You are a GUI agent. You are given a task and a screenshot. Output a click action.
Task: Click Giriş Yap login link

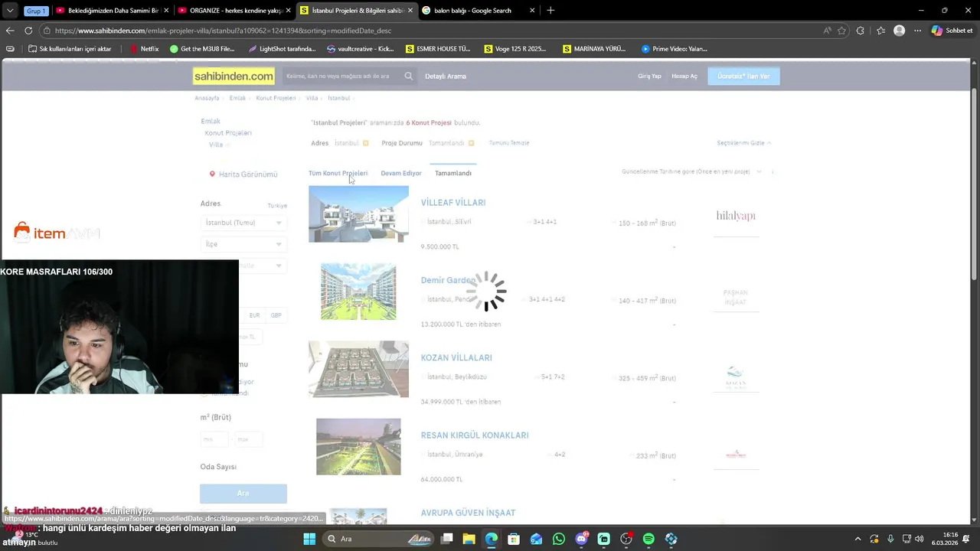tap(649, 76)
